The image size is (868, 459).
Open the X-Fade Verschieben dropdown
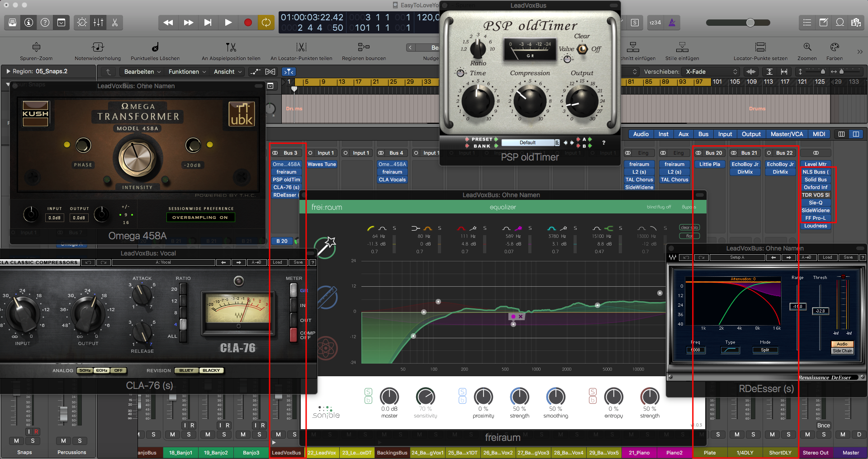710,71
